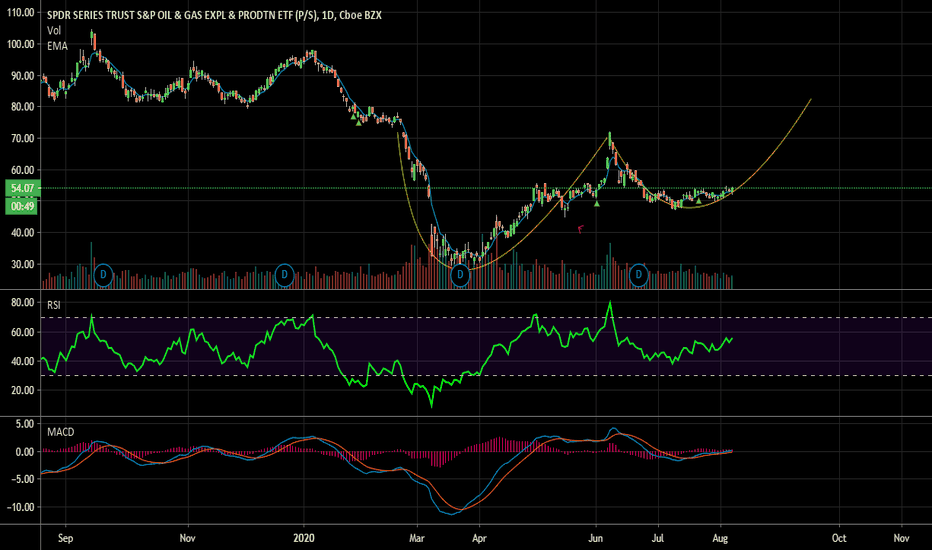Image resolution: width=932 pixels, height=550 pixels.
Task: Click the 100.00 price axis label
Action: coord(20,44)
